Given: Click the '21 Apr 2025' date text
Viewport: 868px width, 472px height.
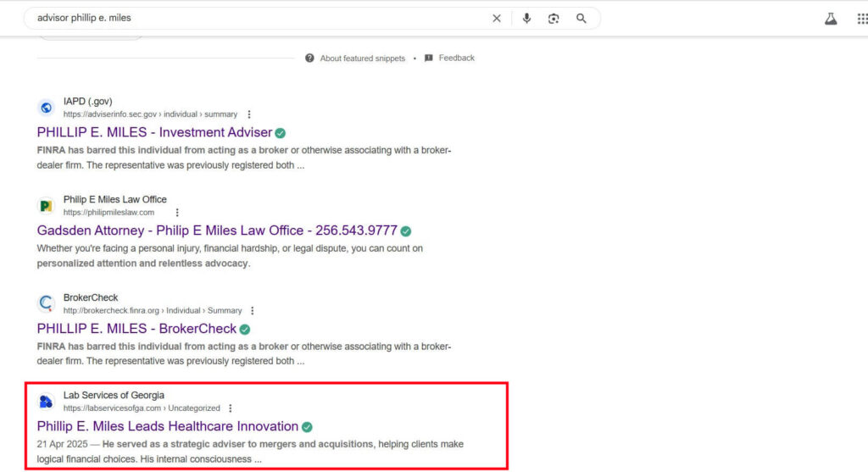Looking at the screenshot, I should (62, 444).
